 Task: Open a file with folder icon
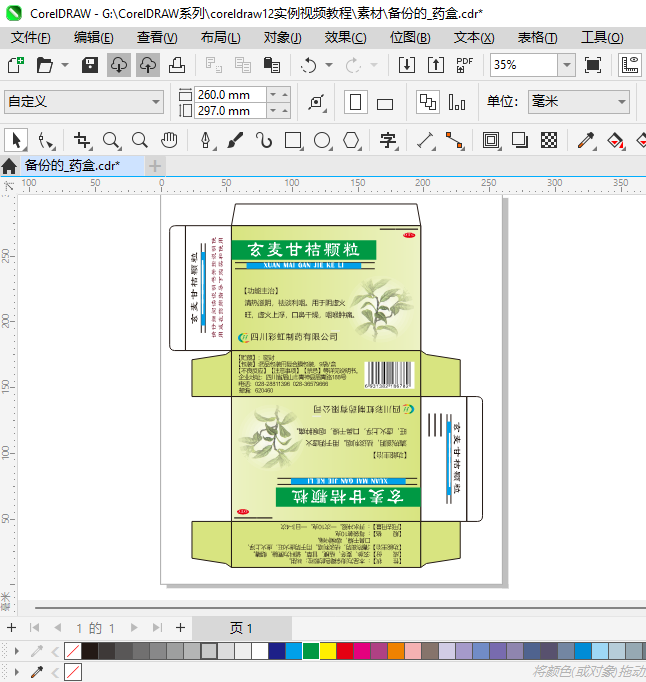44,65
